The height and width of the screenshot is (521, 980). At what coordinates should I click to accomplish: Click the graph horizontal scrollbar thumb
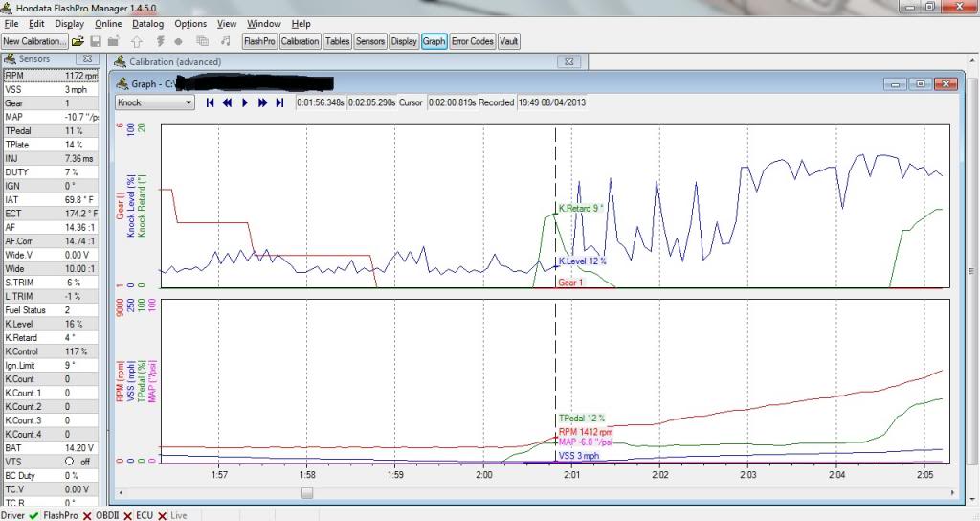coord(307,493)
